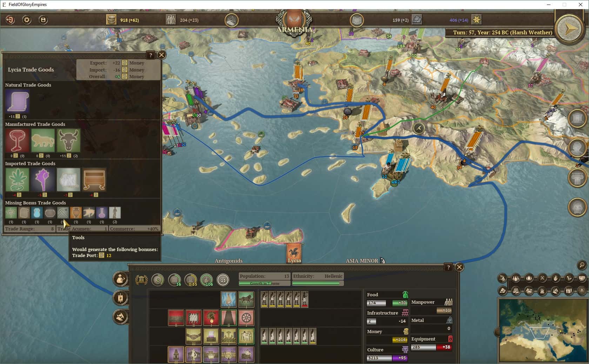Open the Tools missing bonus trade good icon
The width and height of the screenshot is (589, 364).
(x=63, y=212)
